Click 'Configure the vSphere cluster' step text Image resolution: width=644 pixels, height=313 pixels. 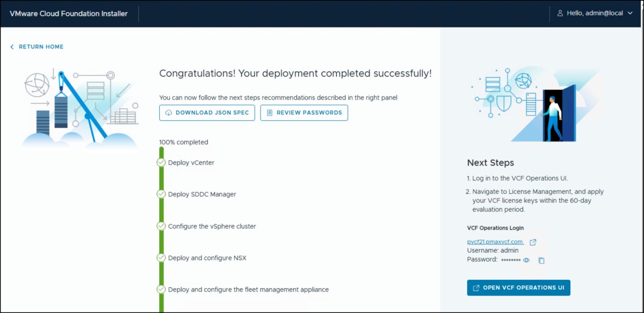point(212,226)
